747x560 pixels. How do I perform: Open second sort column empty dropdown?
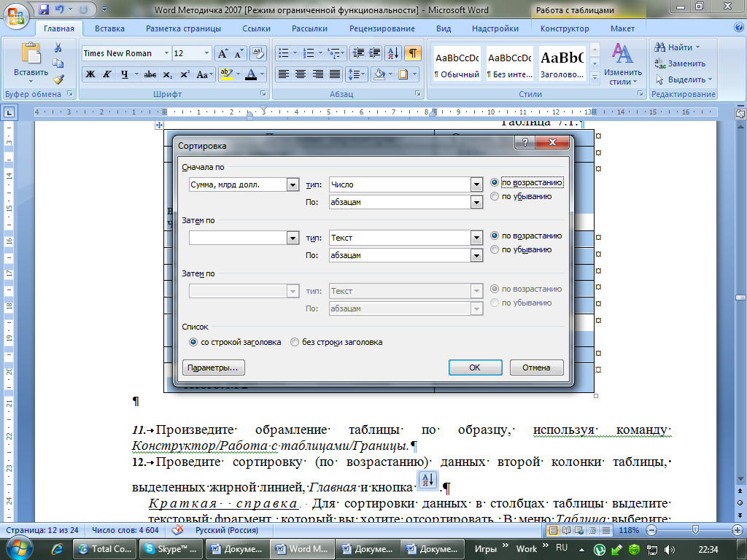[x=293, y=238]
